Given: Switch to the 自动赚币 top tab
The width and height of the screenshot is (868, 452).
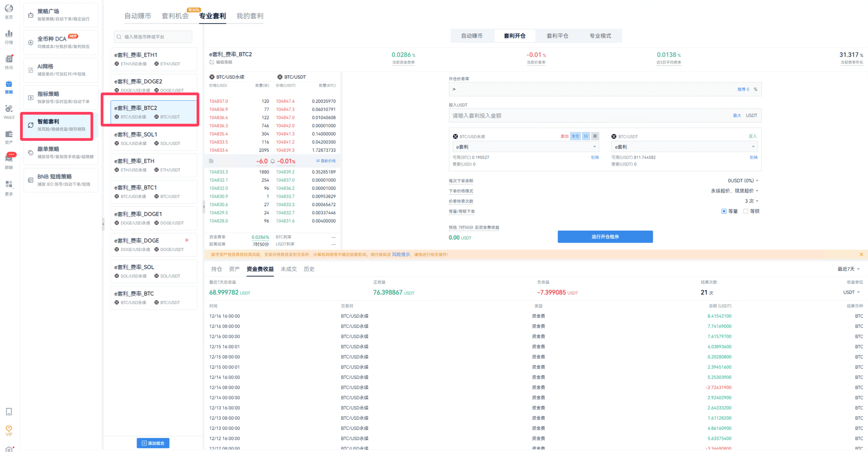Looking at the screenshot, I should pos(138,16).
